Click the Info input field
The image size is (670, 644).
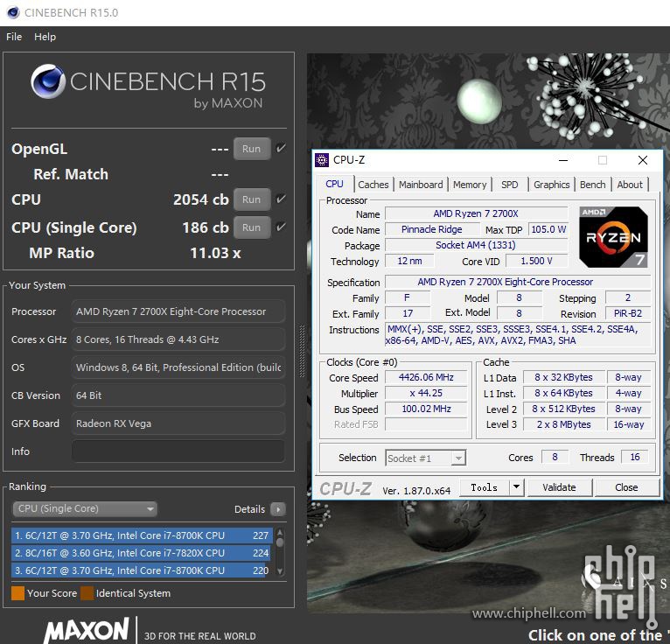click(x=178, y=451)
